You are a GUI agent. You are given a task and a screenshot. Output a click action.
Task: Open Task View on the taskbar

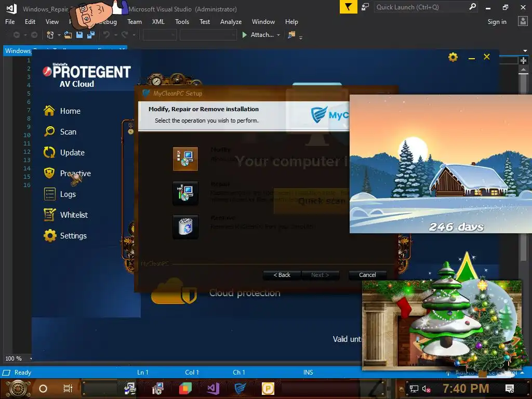68,389
